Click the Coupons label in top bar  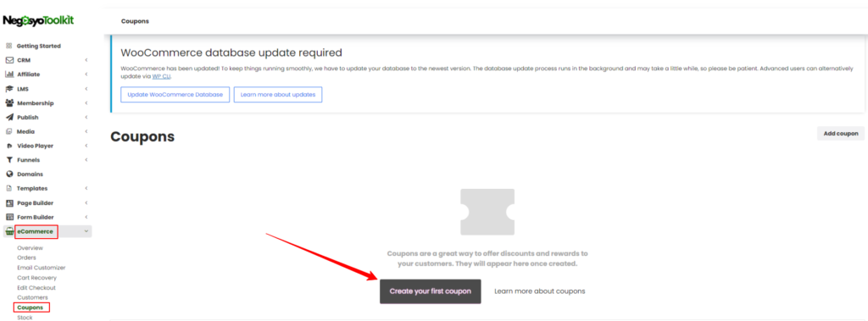pyautogui.click(x=135, y=21)
